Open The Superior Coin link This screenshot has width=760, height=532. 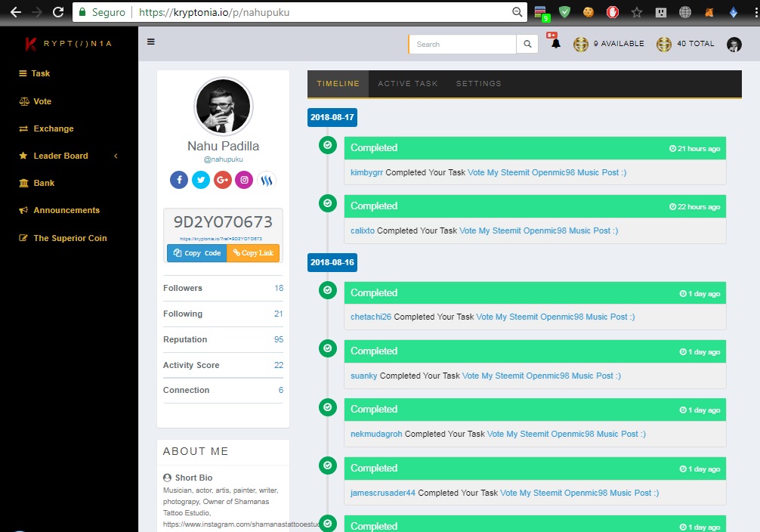coord(63,238)
